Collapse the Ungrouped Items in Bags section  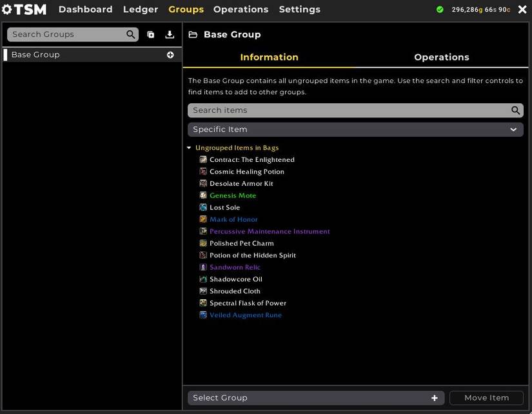pos(190,148)
